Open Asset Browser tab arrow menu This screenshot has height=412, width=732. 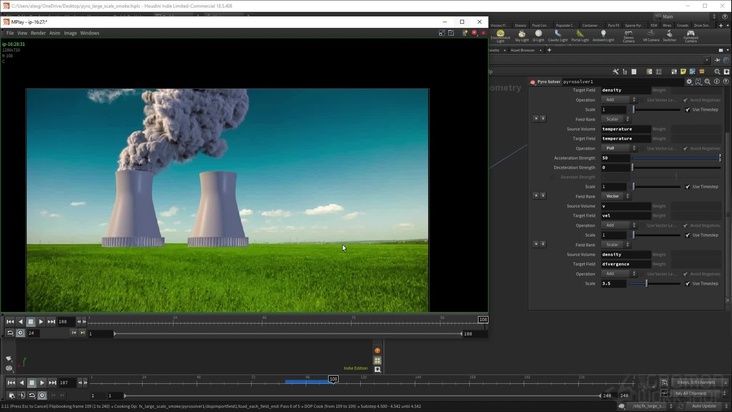point(540,50)
